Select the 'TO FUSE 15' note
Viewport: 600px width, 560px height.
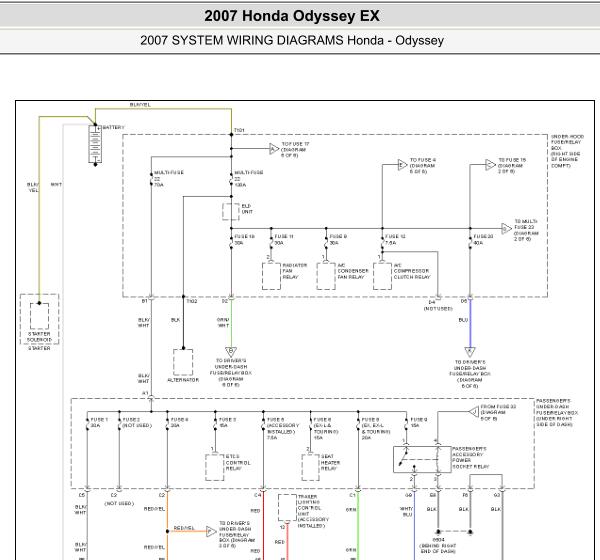pos(512,165)
